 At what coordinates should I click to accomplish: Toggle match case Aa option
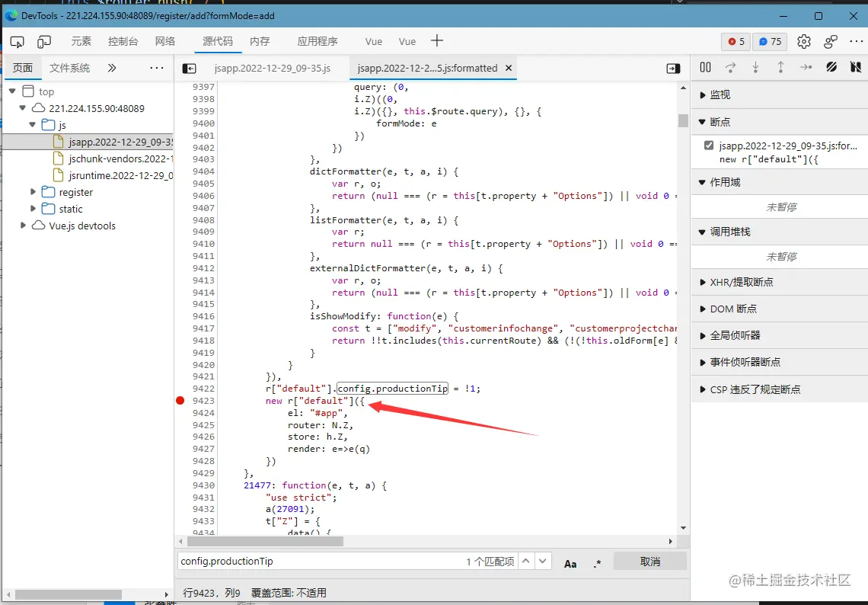pyautogui.click(x=570, y=563)
